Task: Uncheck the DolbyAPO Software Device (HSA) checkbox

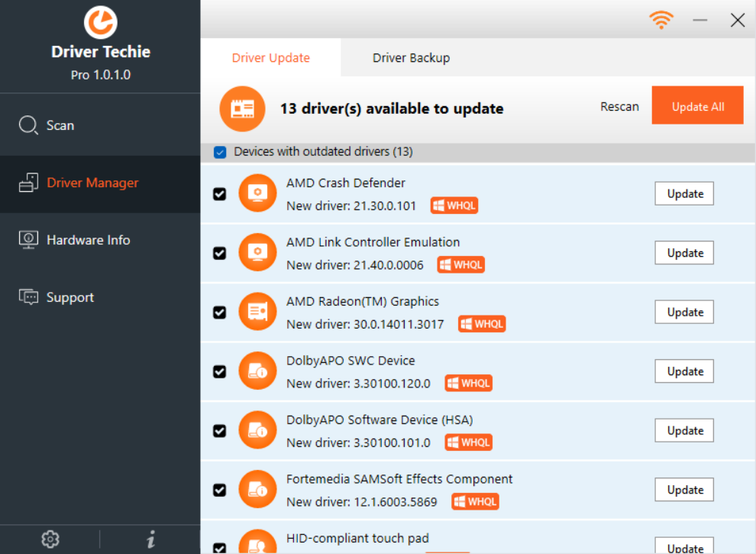Action: (x=220, y=430)
